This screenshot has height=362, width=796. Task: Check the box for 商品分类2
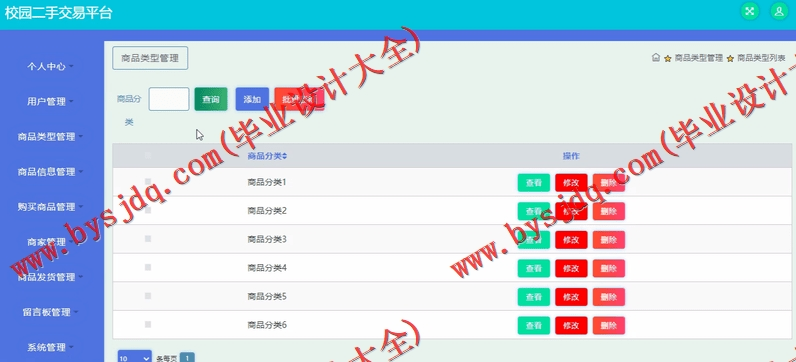[148, 210]
